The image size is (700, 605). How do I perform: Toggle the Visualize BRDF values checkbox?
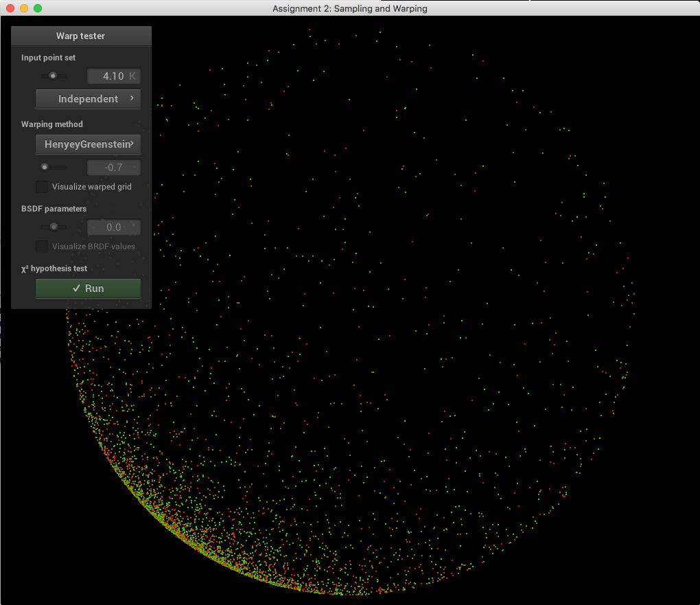point(42,247)
